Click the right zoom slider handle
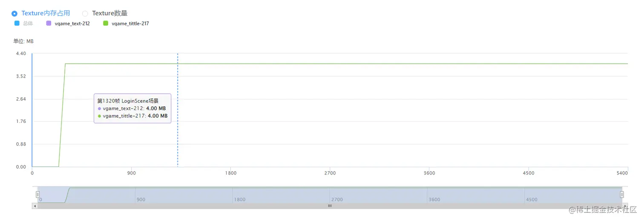Screen dimensions: 644x221 pyautogui.click(x=622, y=195)
